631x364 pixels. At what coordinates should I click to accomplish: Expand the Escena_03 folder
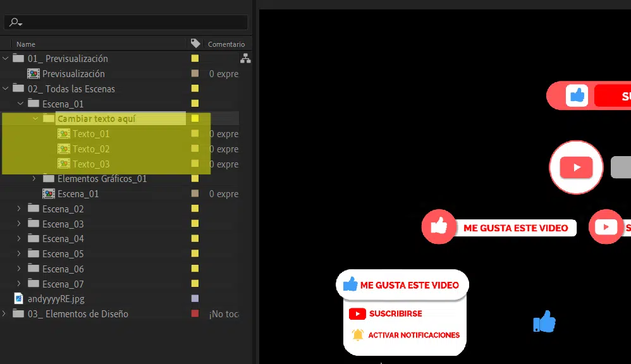(19, 223)
